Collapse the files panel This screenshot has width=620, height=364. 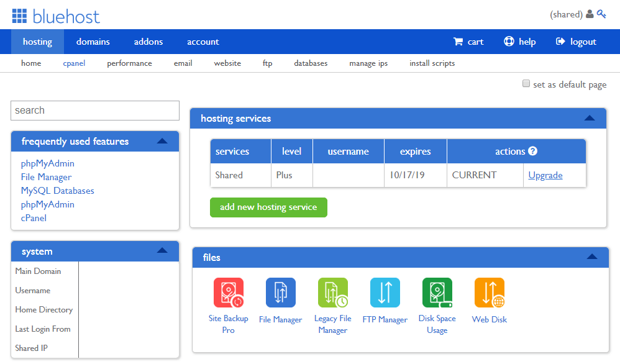pos(592,257)
